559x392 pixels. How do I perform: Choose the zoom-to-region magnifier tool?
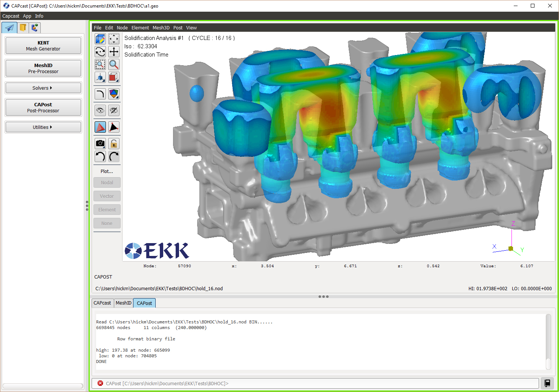tap(100, 64)
